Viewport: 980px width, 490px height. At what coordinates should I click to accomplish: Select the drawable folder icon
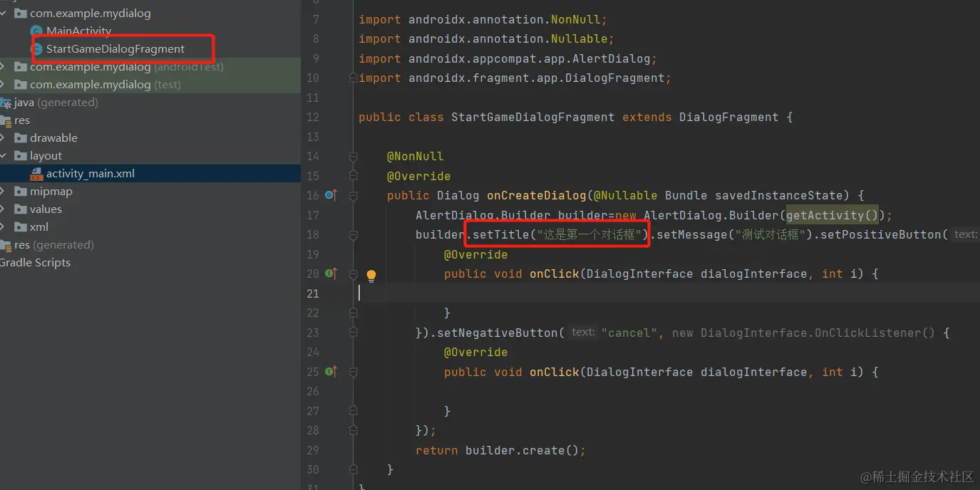(20, 138)
